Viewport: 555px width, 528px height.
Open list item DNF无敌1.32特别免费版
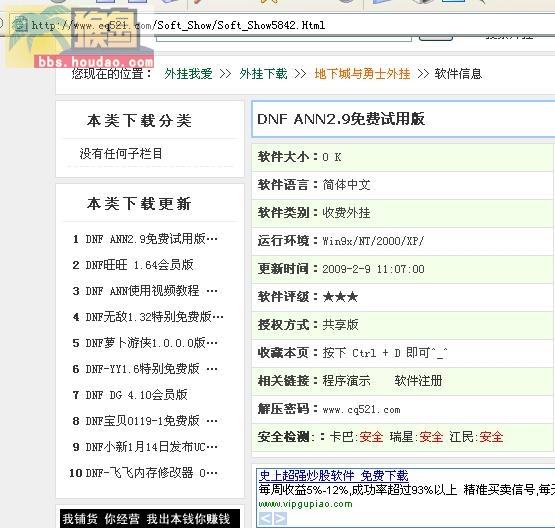point(154,317)
